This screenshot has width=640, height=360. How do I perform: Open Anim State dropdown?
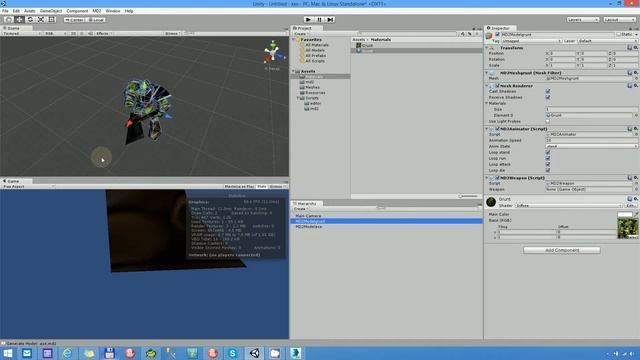tap(591, 146)
